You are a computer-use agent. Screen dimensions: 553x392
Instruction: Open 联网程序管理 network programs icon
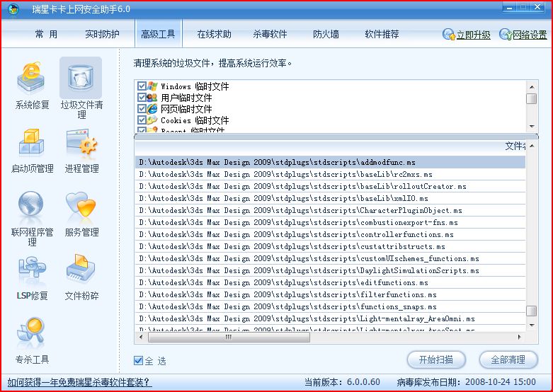(x=31, y=203)
